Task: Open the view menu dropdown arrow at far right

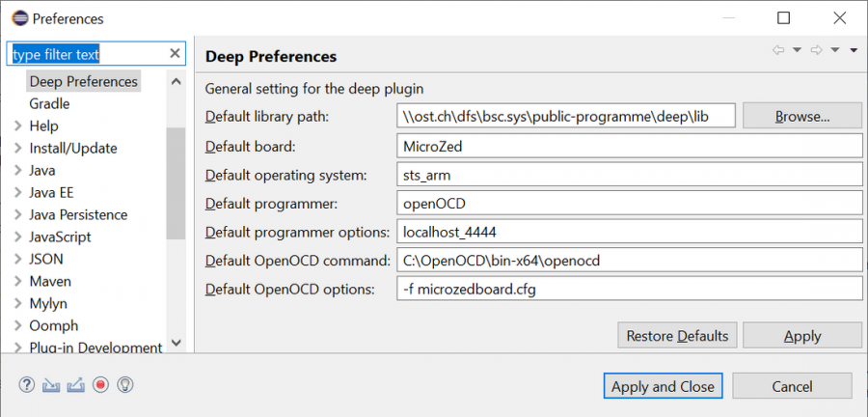Action: tap(854, 51)
